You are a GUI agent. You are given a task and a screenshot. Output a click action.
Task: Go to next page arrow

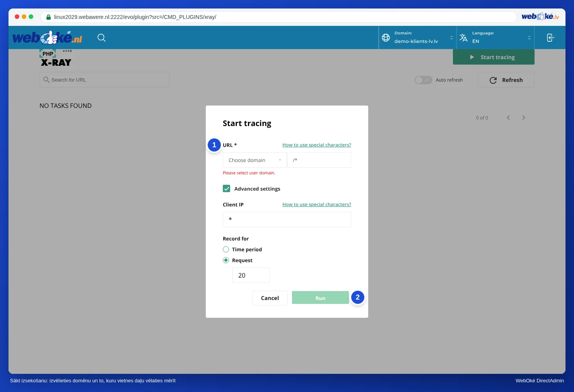click(x=524, y=118)
